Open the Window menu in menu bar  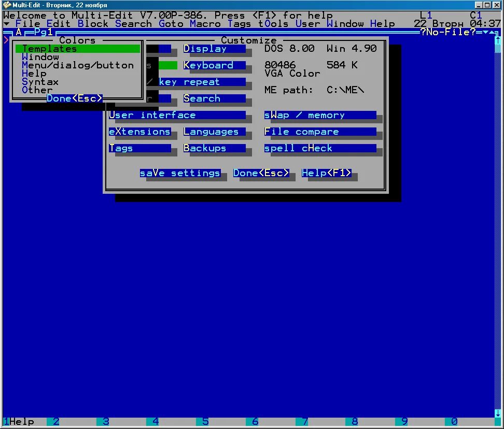point(345,24)
